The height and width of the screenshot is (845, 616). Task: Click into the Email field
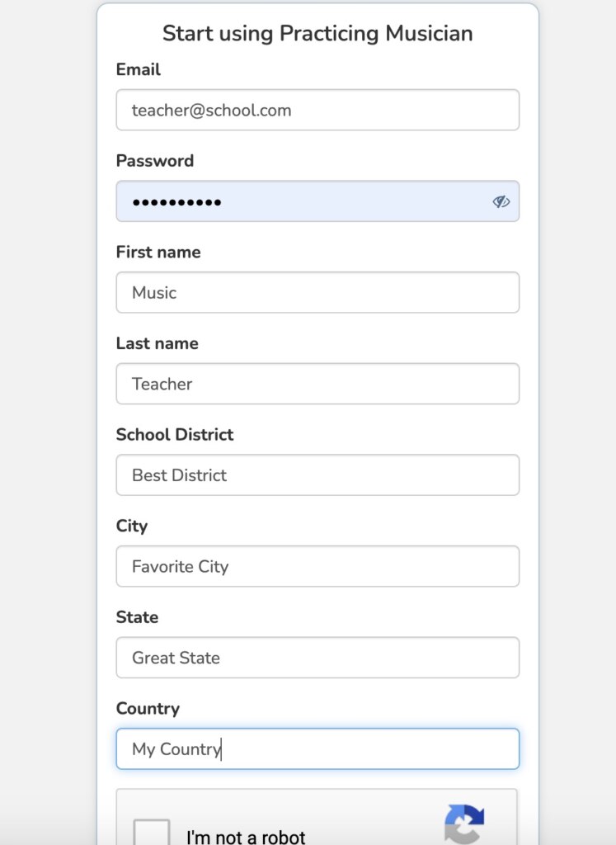[317, 110]
